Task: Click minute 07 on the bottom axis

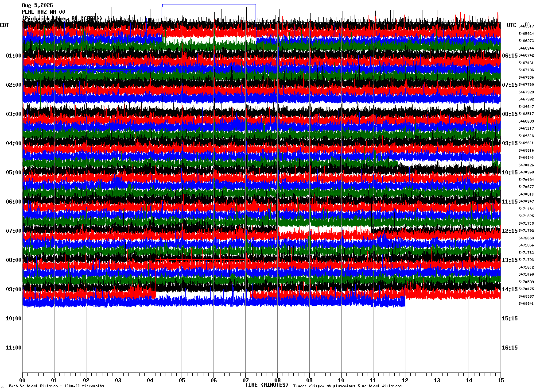Action: coord(245,380)
